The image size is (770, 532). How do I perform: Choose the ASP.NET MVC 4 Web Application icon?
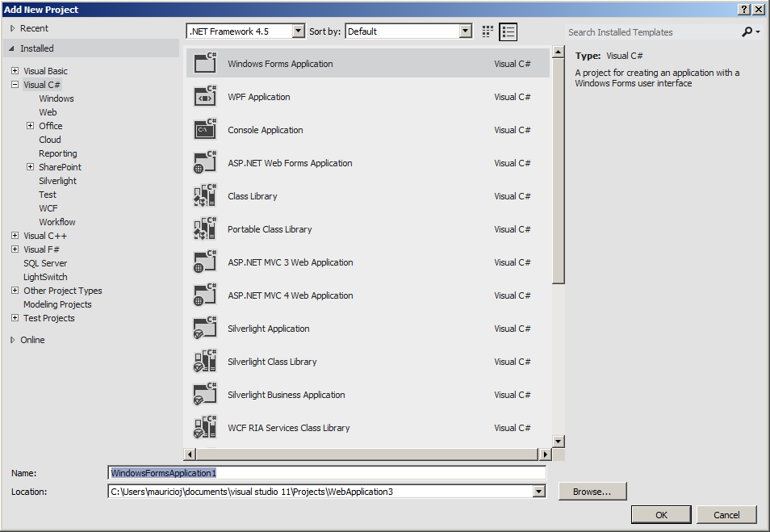click(x=204, y=294)
